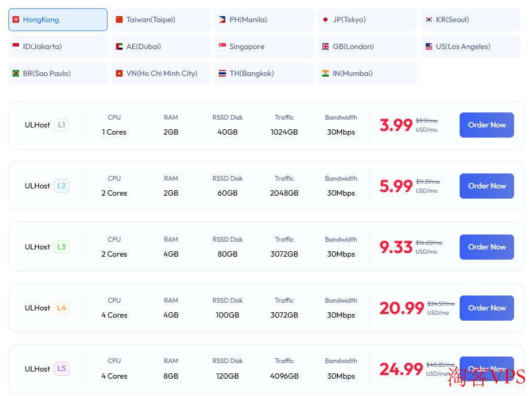Click the Japan flag icon
Screen dimensions: 532x396
(325, 20)
